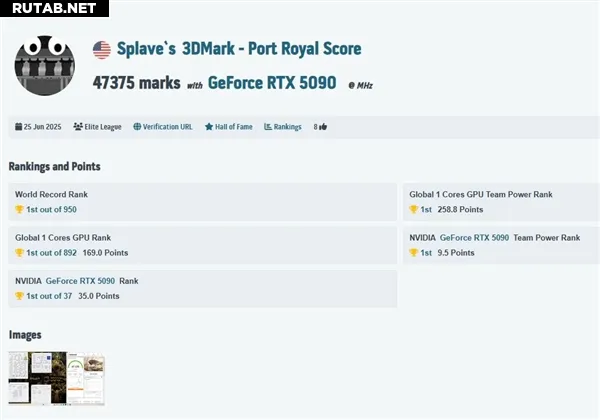Click the trophy next to 258.8 Points
600x420 pixels.
[x=413, y=209]
